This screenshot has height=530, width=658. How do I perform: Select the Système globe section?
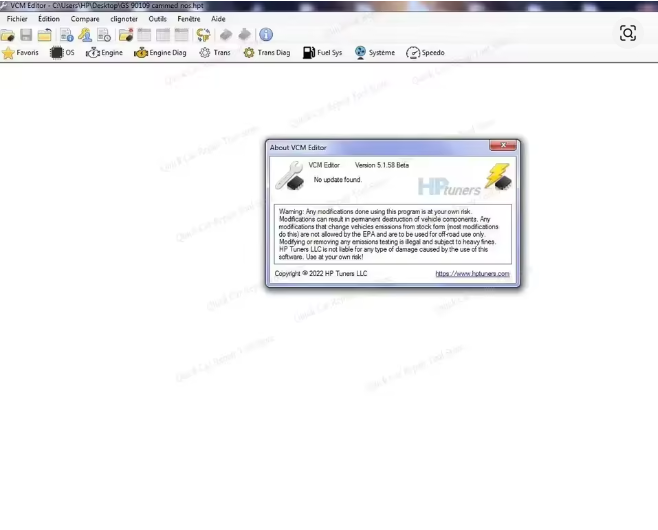tap(376, 53)
